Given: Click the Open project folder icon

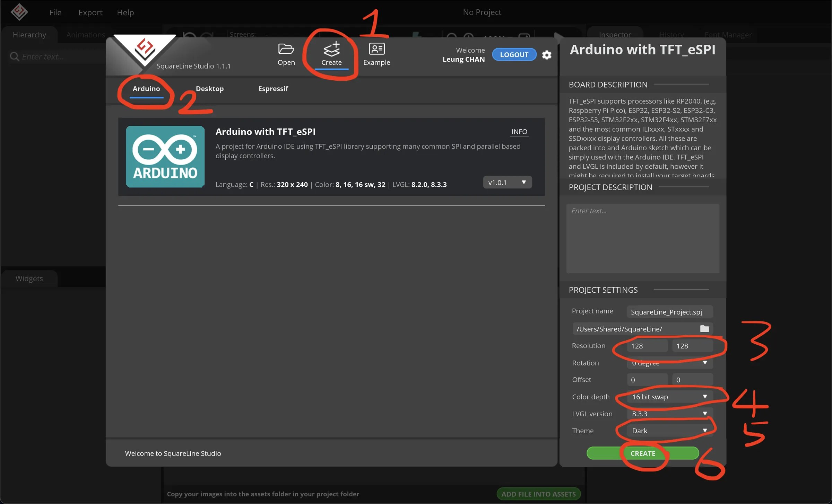Looking at the screenshot, I should (x=286, y=50).
